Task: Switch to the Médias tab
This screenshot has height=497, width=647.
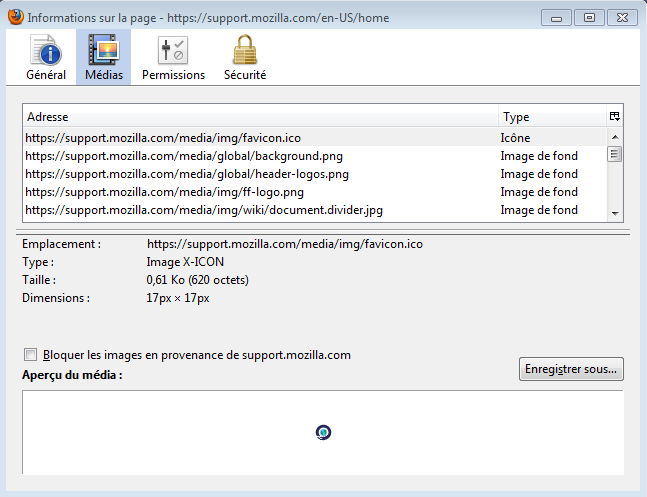Action: pos(104,58)
